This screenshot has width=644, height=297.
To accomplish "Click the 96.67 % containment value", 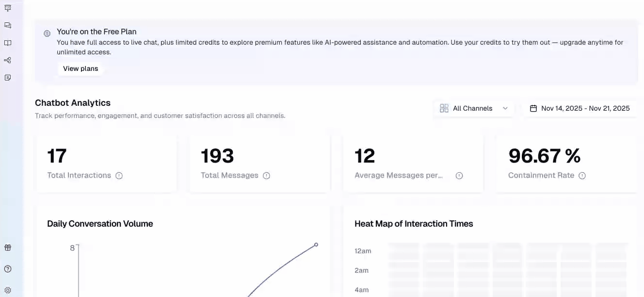I will (x=544, y=156).
